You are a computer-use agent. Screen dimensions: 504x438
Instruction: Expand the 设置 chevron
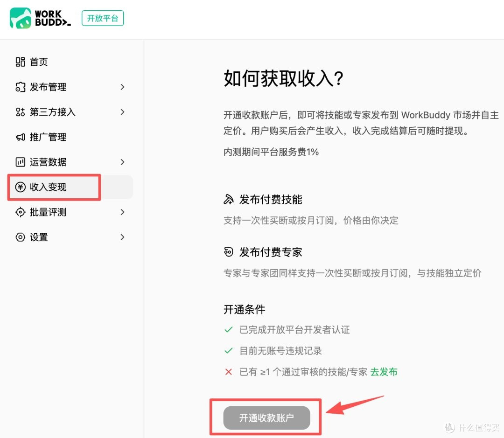coord(122,237)
